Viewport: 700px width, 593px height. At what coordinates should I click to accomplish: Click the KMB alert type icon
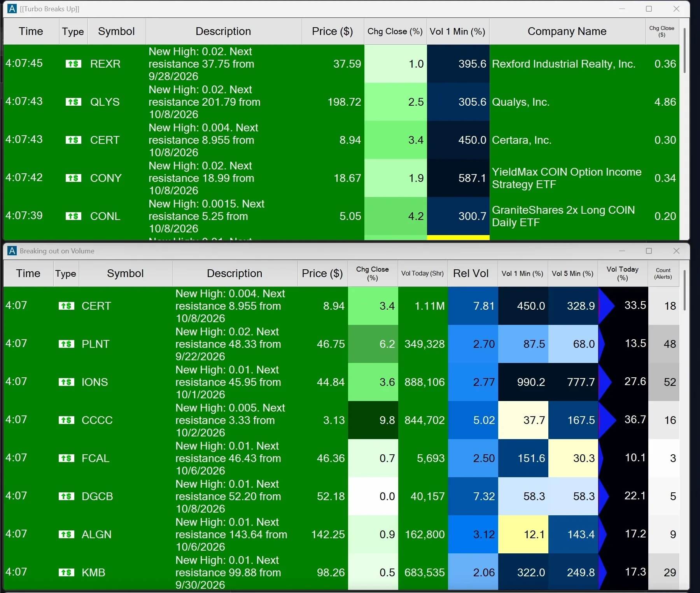[66, 572]
